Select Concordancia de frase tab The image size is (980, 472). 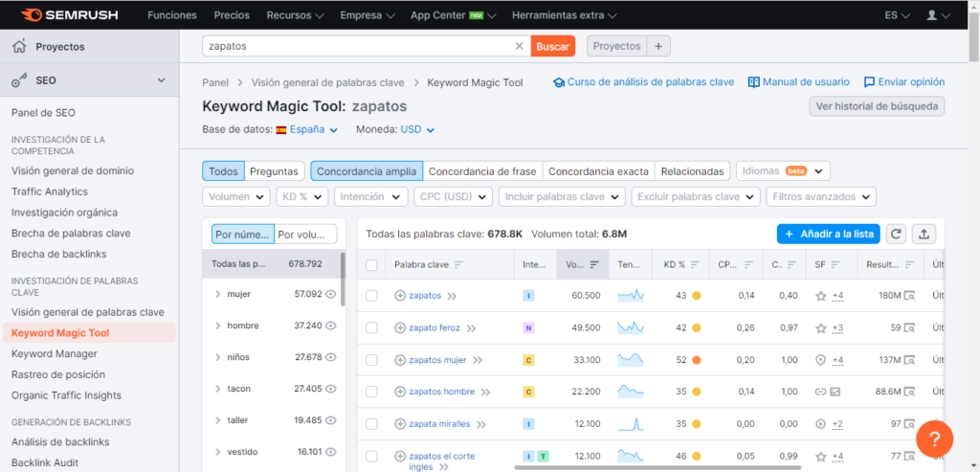(482, 170)
